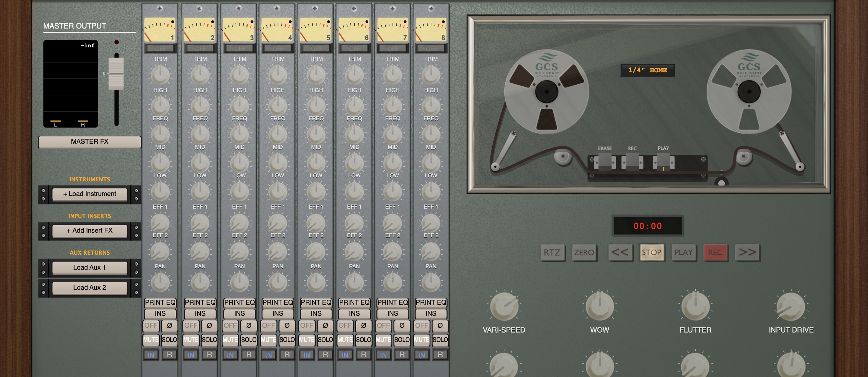The height and width of the screenshot is (377, 868).
Task: Click the STOP transport button
Action: pos(652,252)
